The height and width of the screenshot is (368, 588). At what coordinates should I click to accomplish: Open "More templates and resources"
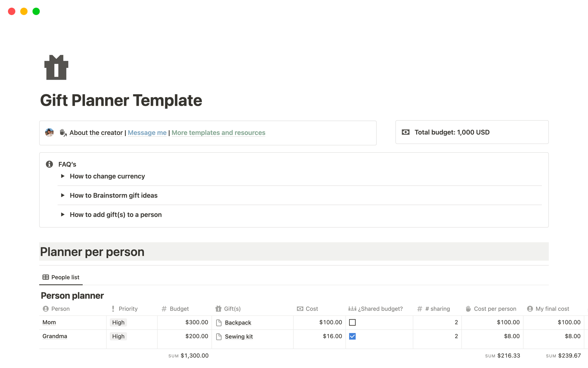[x=218, y=132]
